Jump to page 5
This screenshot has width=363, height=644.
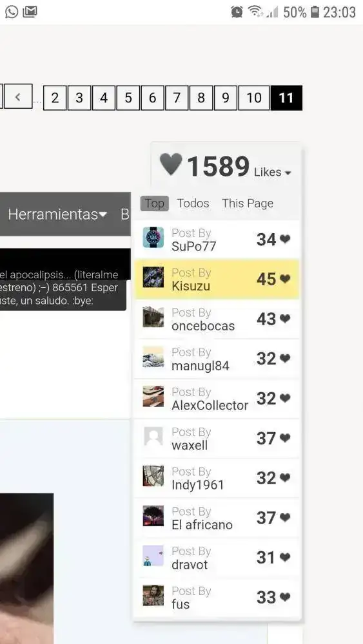click(128, 98)
